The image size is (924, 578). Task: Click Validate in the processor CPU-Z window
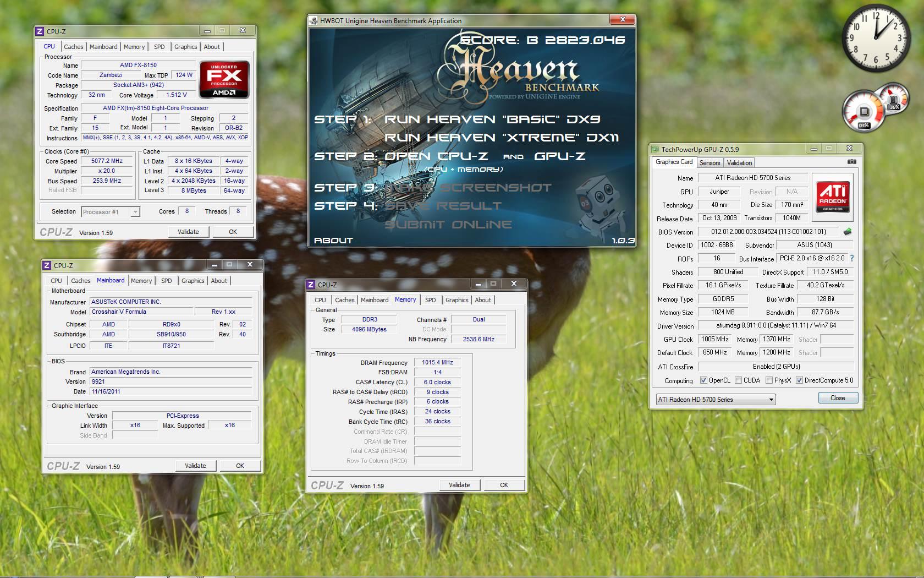[x=188, y=232]
